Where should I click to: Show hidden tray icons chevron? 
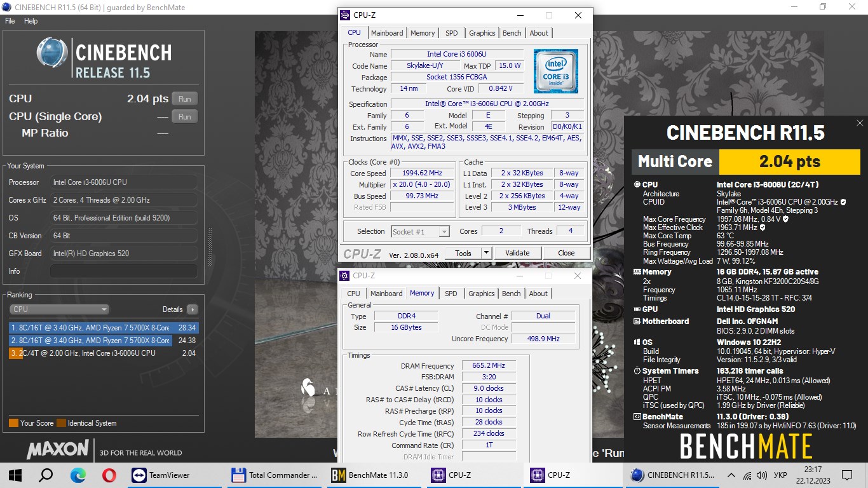point(731,475)
